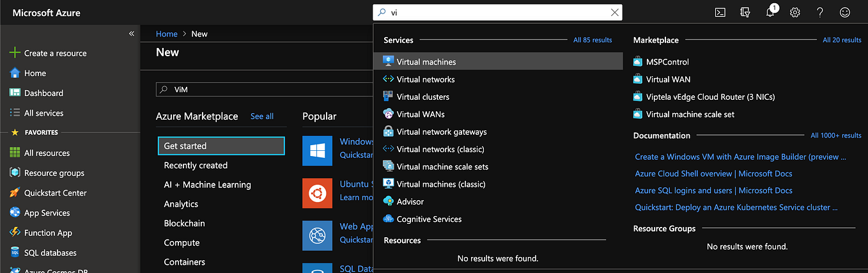Click the All 85 results link
868x273 pixels.
tap(593, 40)
